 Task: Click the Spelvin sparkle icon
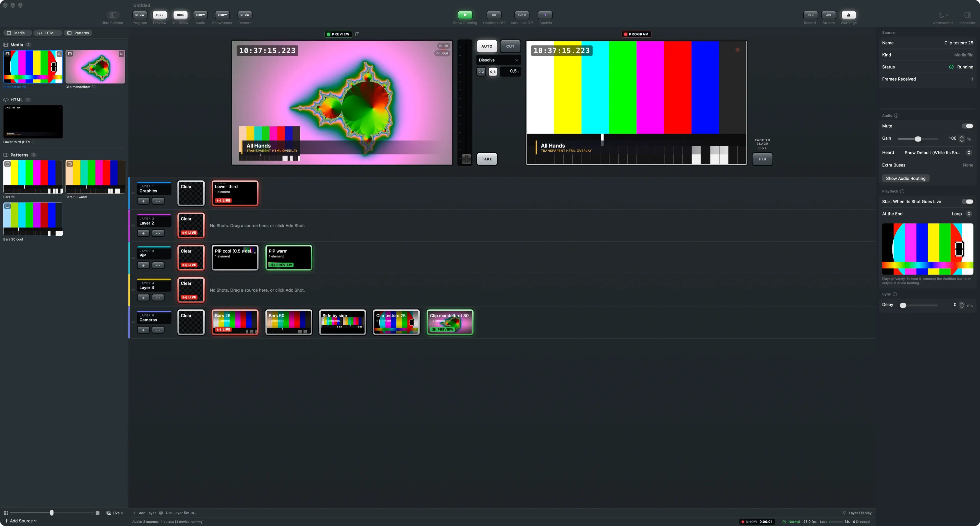[545, 15]
